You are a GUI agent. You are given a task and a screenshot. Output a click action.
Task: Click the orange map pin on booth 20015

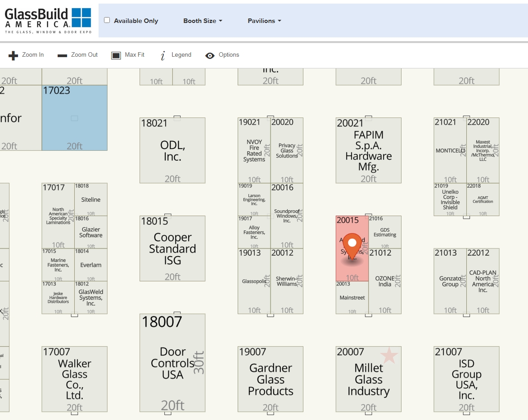[x=352, y=248]
